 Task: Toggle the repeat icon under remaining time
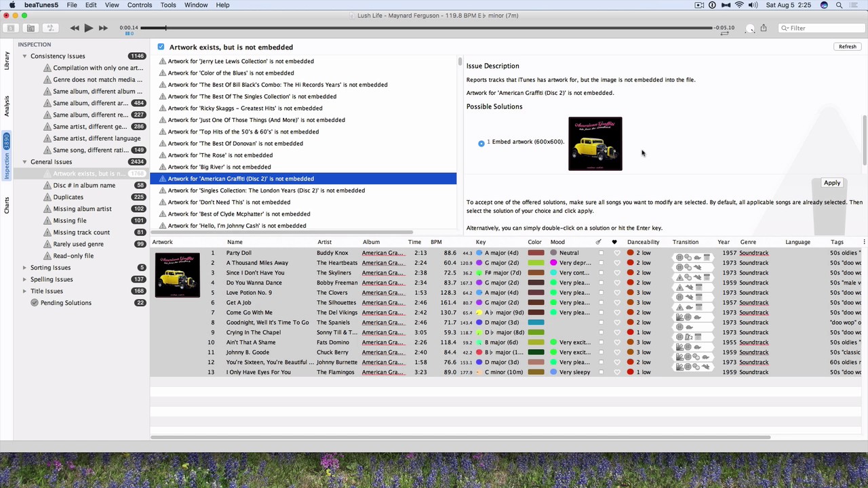(x=724, y=33)
